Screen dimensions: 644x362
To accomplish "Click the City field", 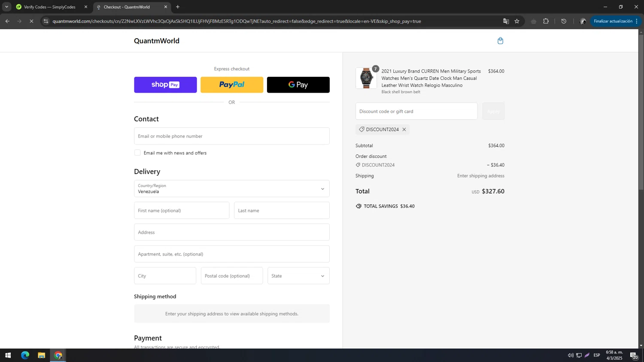I will 165,276.
